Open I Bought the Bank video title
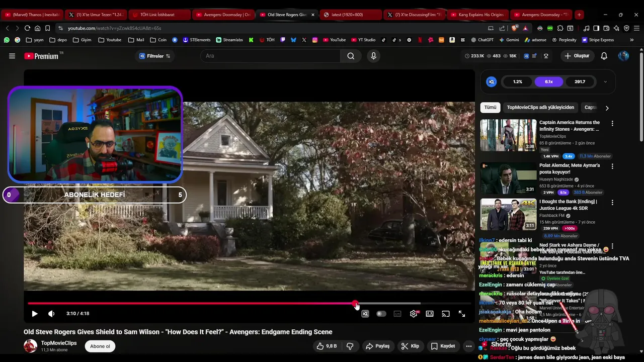The image size is (644, 362). coord(568,205)
